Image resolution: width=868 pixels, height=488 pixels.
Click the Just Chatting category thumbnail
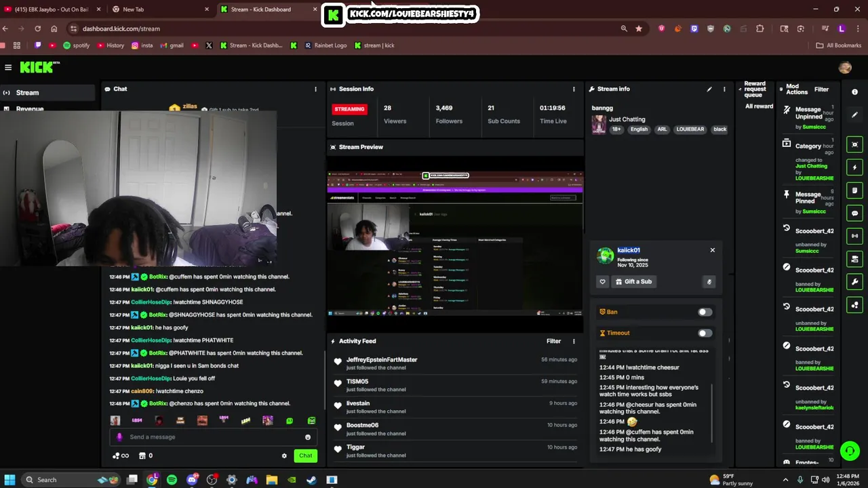599,124
